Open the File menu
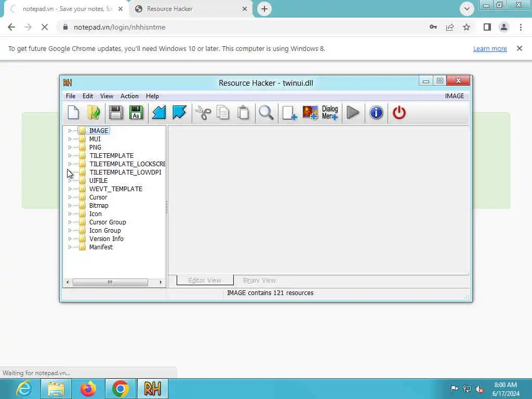 71,96
